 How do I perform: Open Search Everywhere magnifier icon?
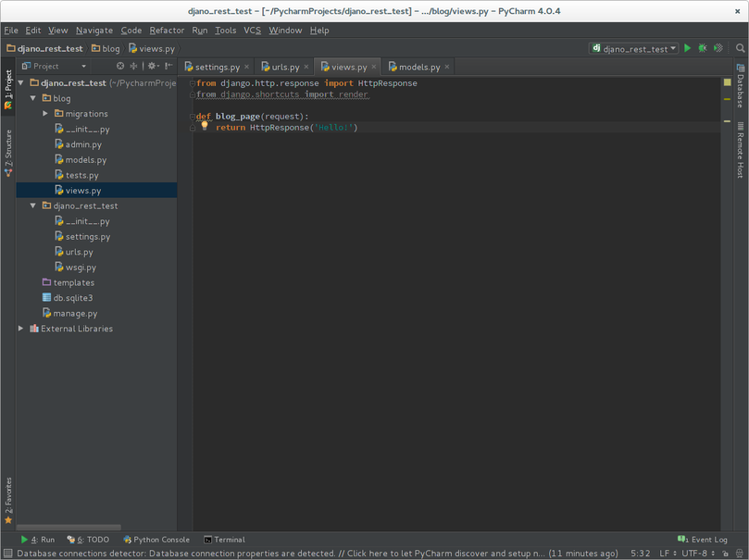pos(740,48)
